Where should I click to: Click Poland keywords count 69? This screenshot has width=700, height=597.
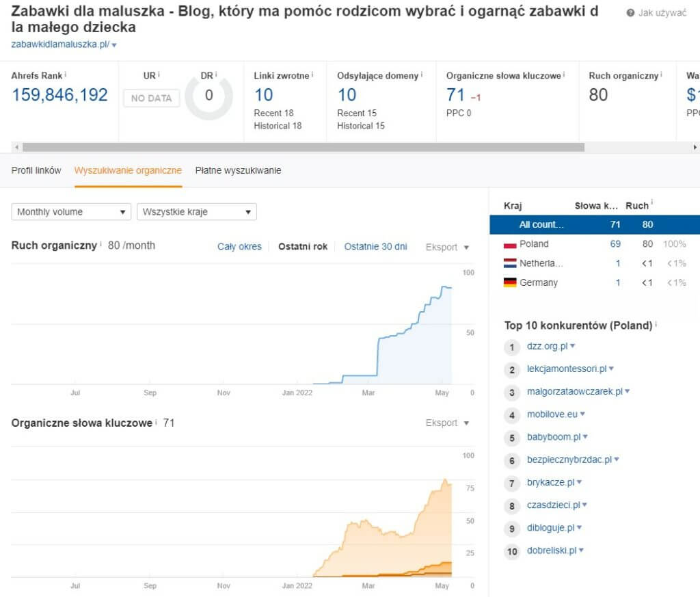click(615, 244)
